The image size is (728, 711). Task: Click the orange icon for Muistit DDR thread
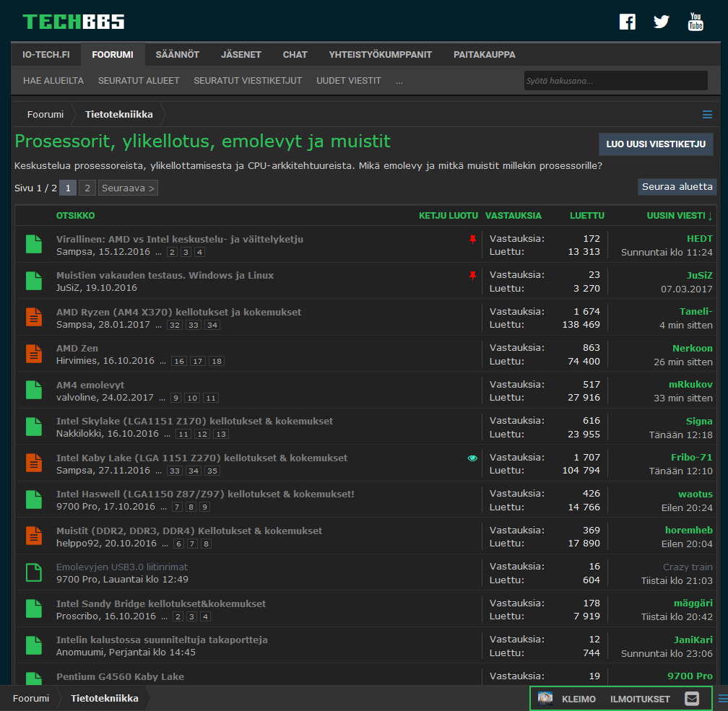click(x=34, y=536)
